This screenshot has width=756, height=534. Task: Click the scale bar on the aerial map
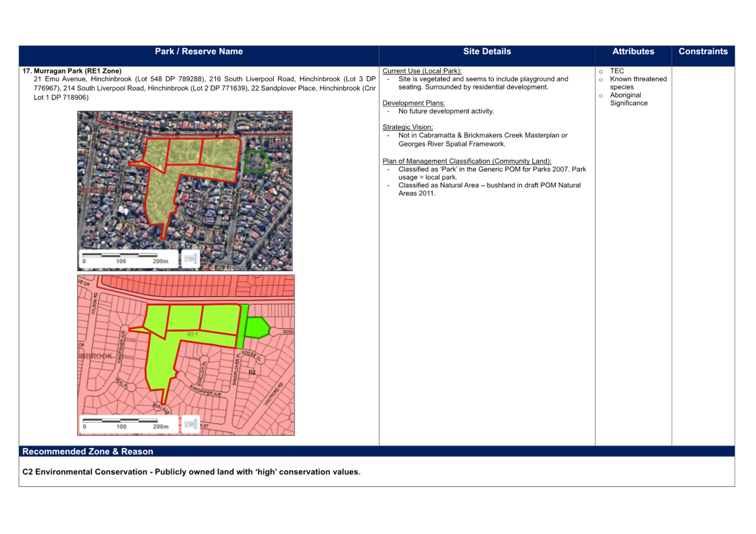(129, 259)
